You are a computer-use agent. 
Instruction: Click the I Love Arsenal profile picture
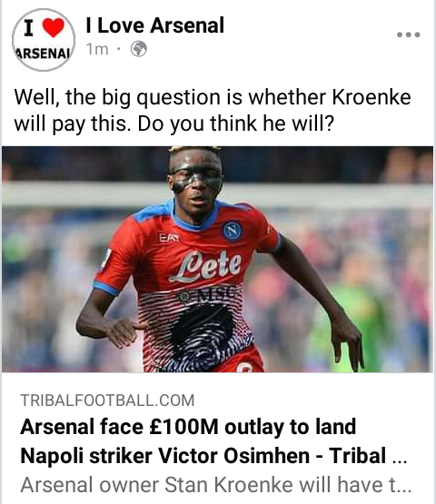[x=44, y=40]
